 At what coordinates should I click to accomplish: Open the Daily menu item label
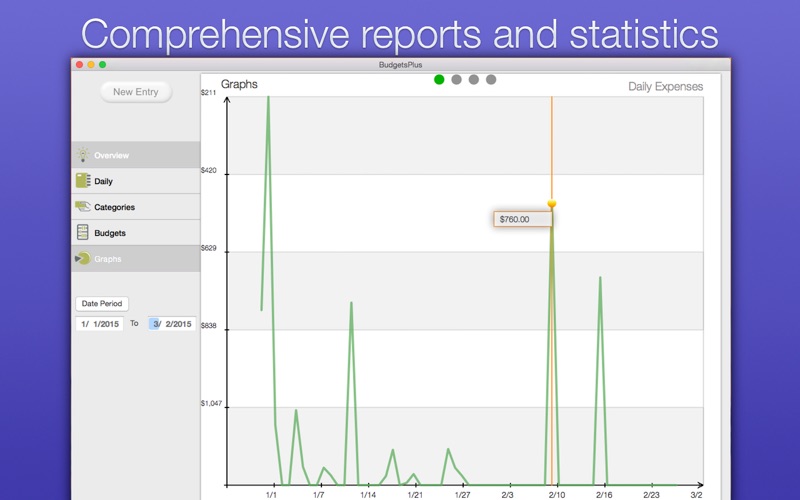(103, 181)
